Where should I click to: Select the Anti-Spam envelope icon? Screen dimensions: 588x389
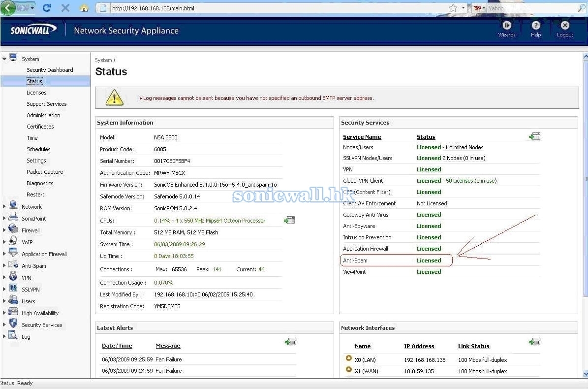[x=13, y=264]
